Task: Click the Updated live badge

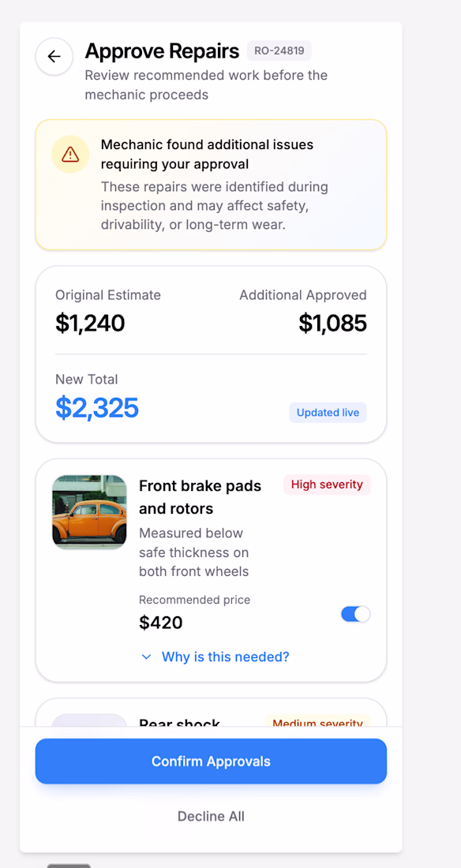Action: click(328, 413)
